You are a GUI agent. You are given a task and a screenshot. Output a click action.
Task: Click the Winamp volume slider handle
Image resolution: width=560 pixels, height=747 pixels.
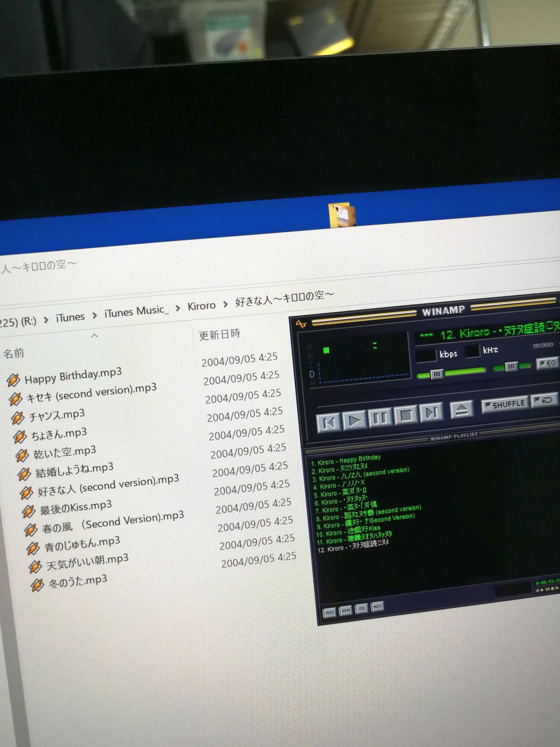coord(437,374)
